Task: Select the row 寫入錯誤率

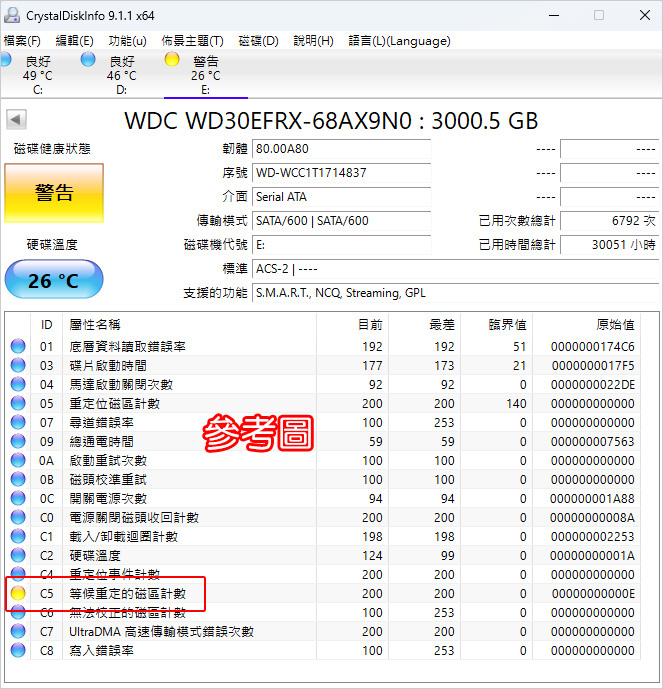Action: 323,650
